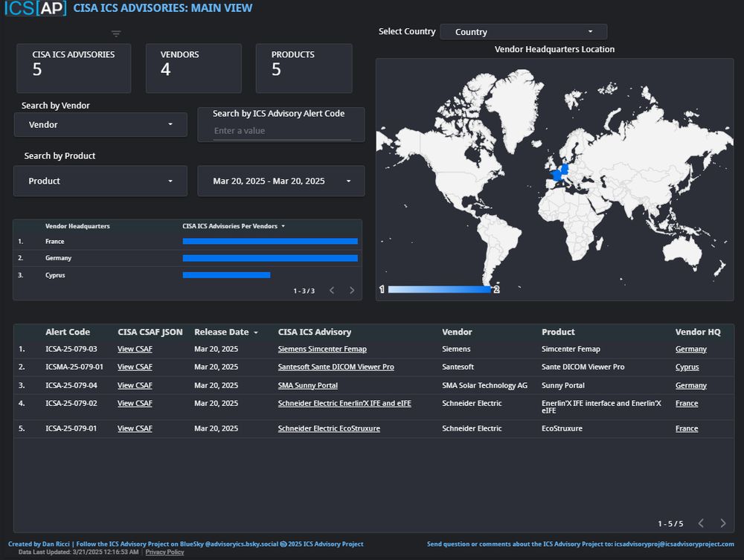Sort by Release Date column arrow

coord(256,332)
